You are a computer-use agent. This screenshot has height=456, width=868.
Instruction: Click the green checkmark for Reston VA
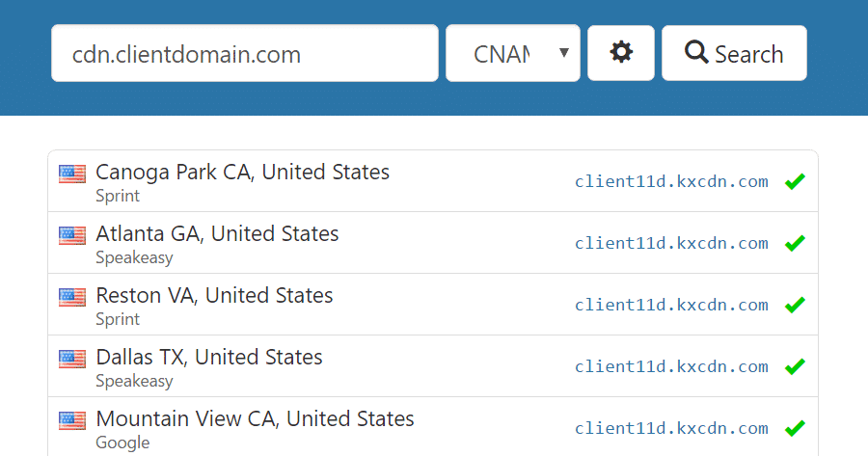point(795,305)
